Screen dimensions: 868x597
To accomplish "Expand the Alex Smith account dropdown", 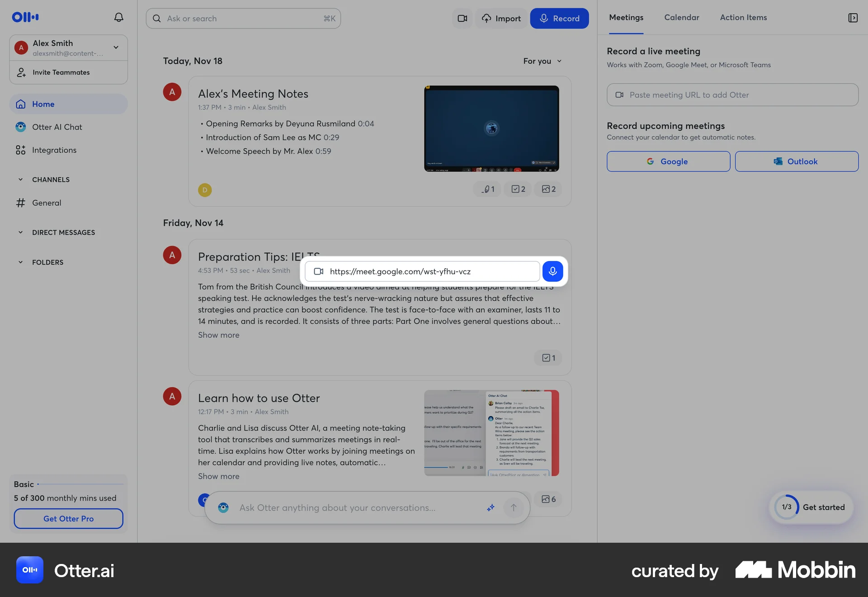I will [x=116, y=47].
